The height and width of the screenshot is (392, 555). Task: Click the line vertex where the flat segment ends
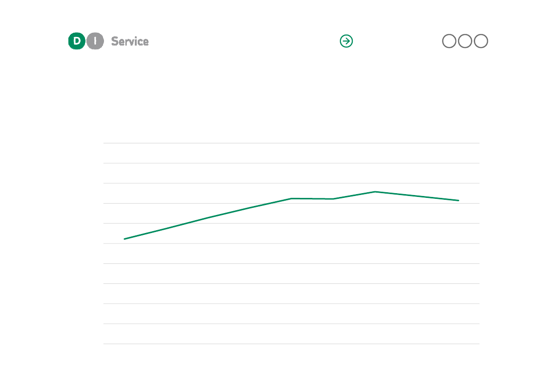tap(333, 199)
